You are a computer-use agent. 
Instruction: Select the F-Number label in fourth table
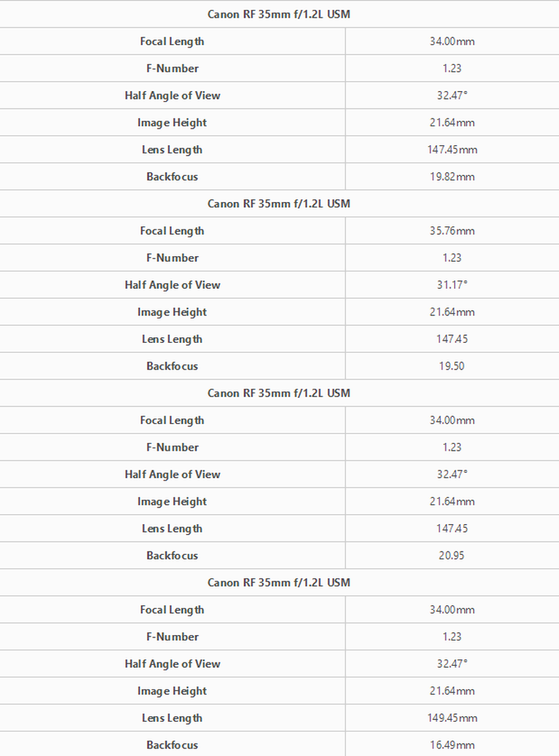click(172, 637)
